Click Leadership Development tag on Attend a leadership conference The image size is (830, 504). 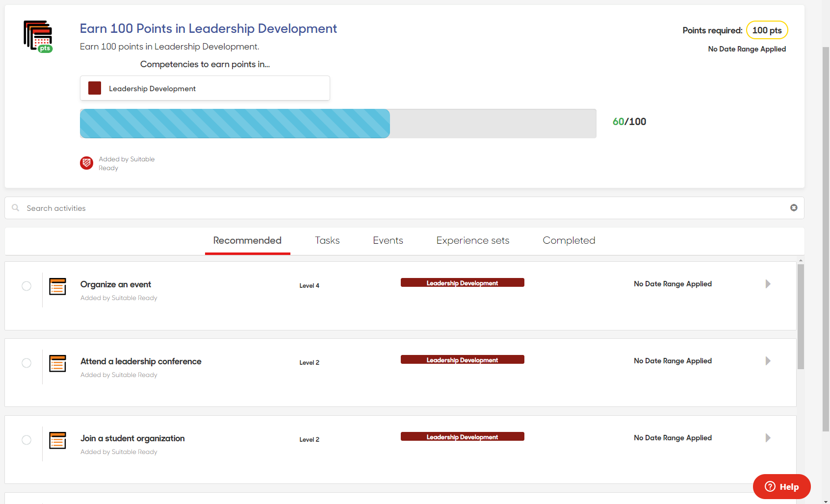pyautogui.click(x=463, y=360)
